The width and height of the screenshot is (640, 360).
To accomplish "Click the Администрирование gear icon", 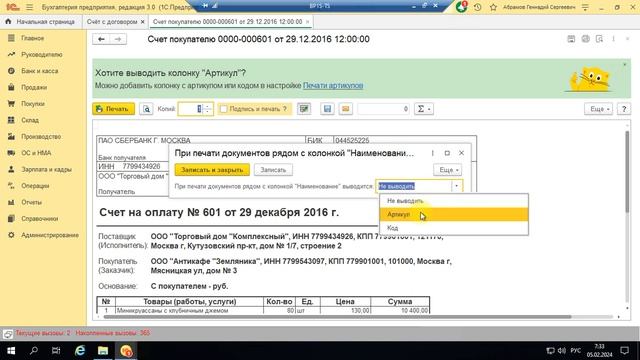I will coord(11,235).
